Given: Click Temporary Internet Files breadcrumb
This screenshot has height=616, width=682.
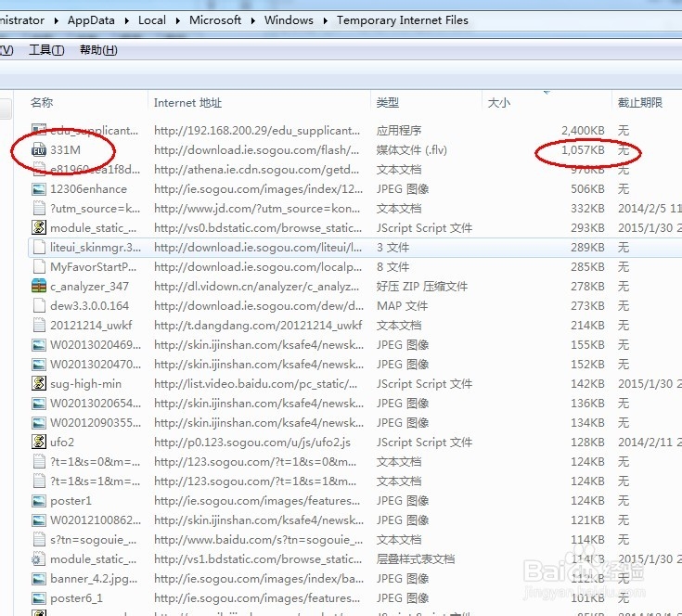Looking at the screenshot, I should [x=403, y=20].
